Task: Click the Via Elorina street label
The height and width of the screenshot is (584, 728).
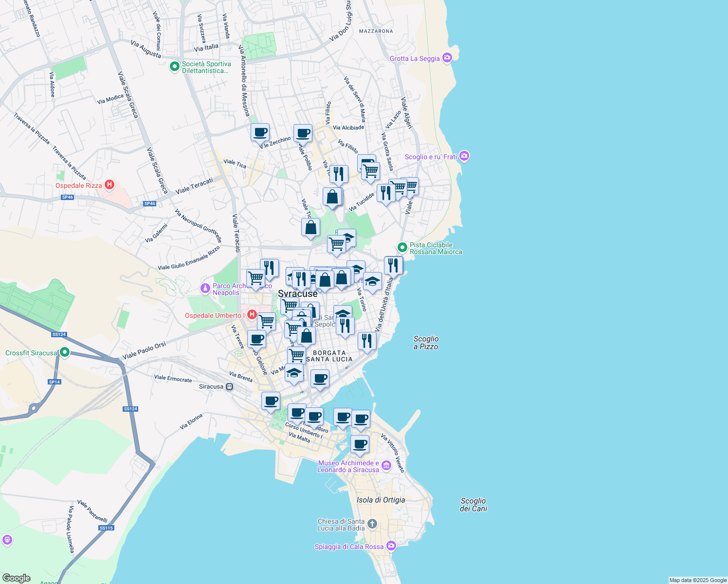Action: click(x=191, y=421)
